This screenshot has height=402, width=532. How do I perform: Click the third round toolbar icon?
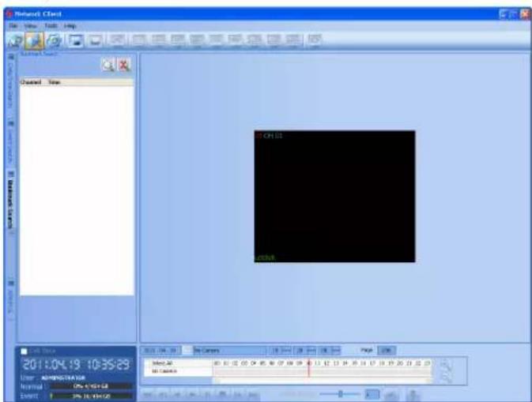pos(55,41)
